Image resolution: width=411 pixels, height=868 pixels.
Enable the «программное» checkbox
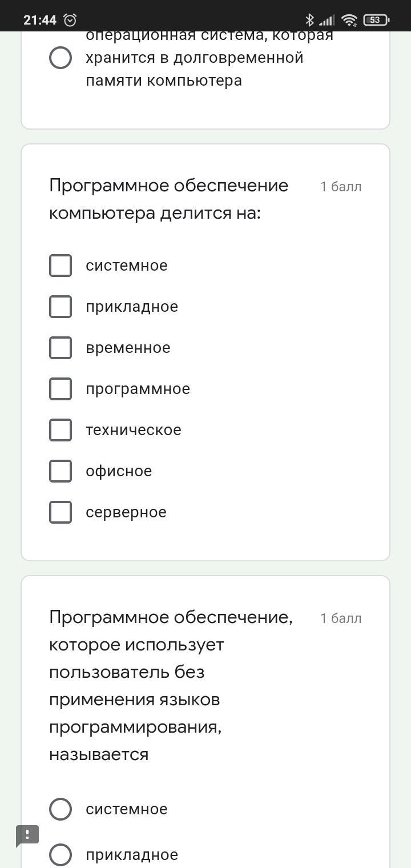[61, 389]
